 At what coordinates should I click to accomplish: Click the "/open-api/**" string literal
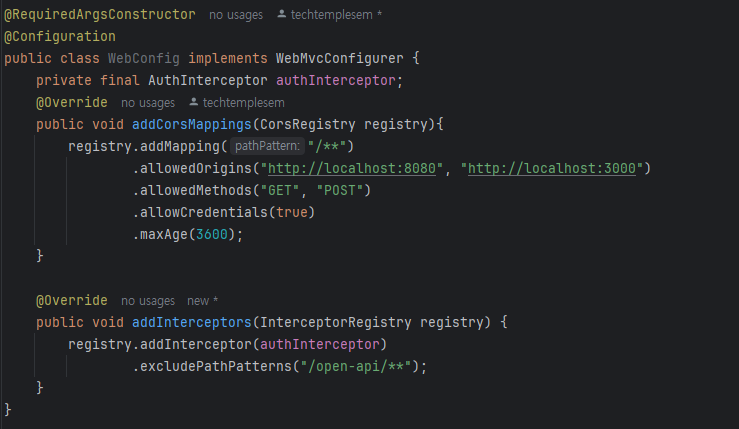[355, 366]
